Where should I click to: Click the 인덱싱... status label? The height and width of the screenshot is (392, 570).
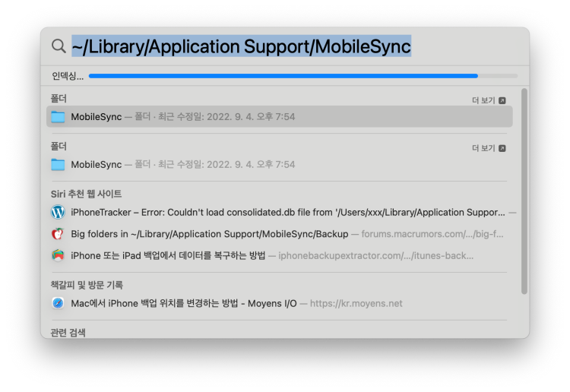(x=68, y=76)
